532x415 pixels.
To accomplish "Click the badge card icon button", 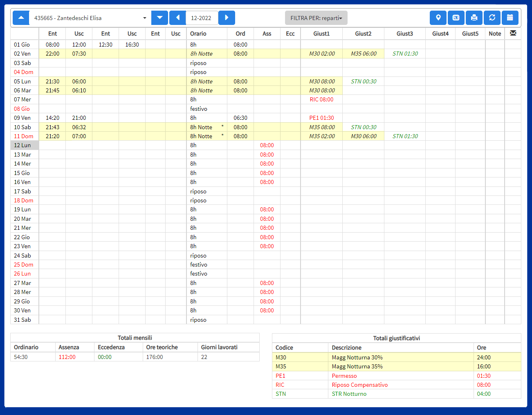I will [x=456, y=18].
